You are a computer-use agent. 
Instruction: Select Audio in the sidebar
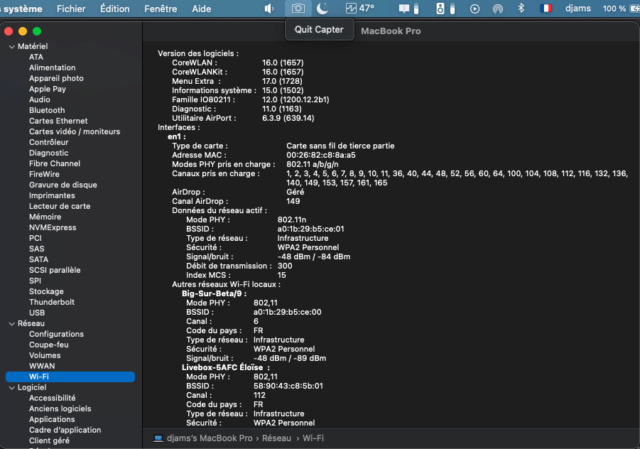click(x=40, y=100)
